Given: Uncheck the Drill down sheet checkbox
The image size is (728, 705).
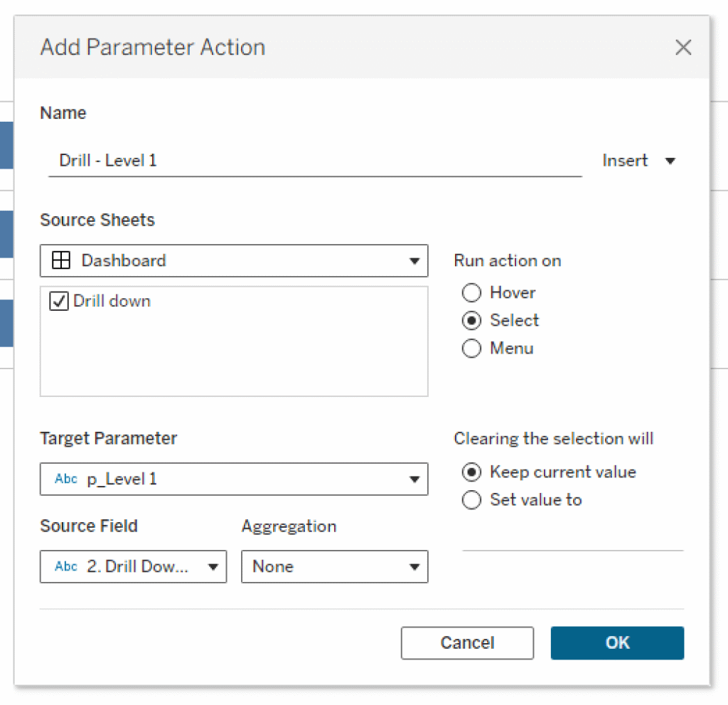Looking at the screenshot, I should 59,301.
